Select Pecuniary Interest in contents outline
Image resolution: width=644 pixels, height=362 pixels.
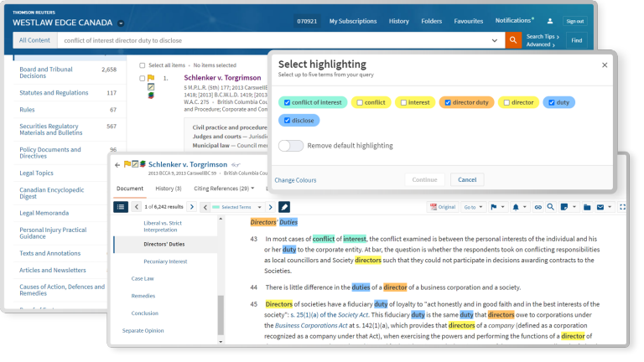(165, 261)
